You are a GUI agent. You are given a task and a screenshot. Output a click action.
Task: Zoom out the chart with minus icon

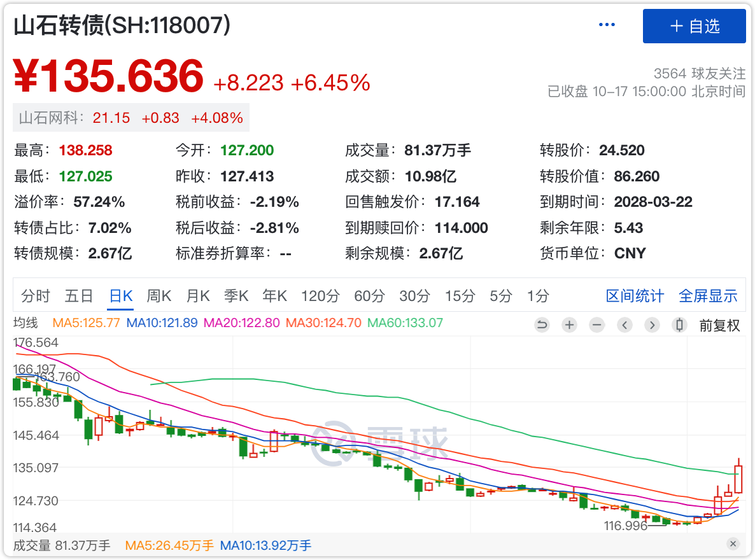click(x=596, y=325)
